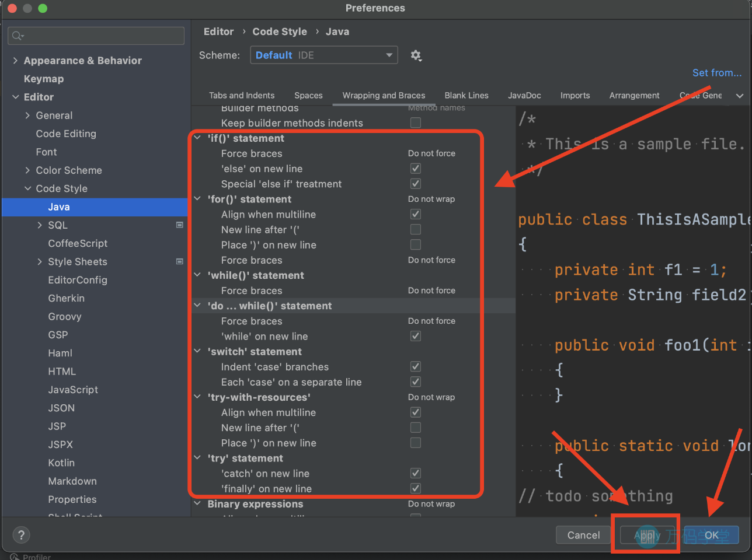752x560 pixels.
Task: Collapse the 'switch' statement section
Action: [197, 352]
